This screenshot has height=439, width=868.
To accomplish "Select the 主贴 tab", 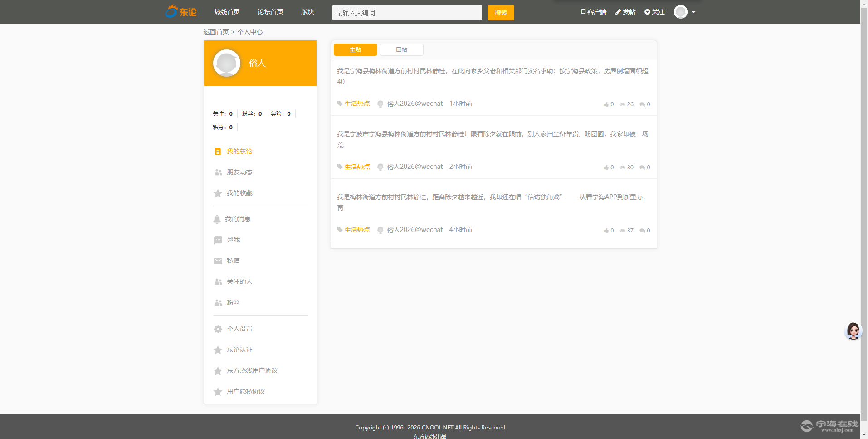I will click(355, 50).
